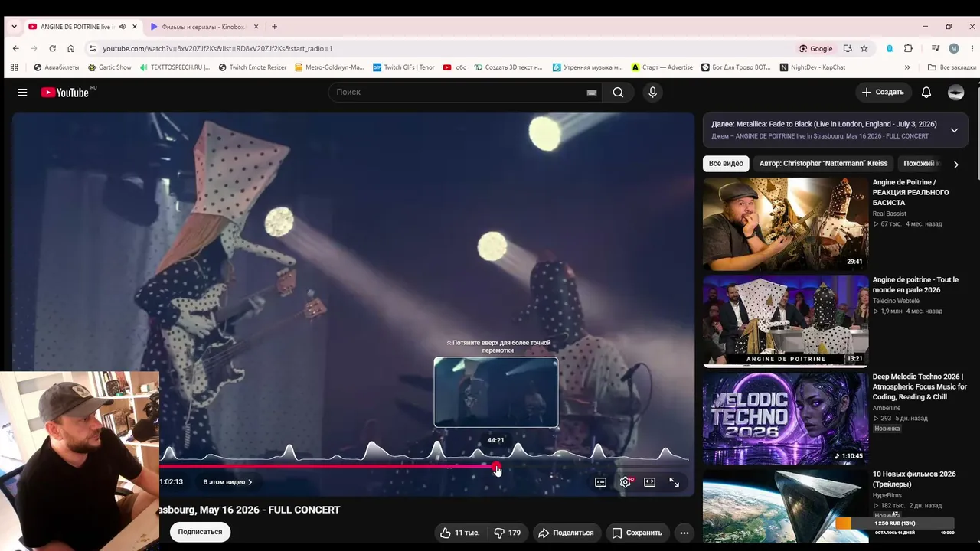Select the Все видео filter chip

[x=726, y=164]
